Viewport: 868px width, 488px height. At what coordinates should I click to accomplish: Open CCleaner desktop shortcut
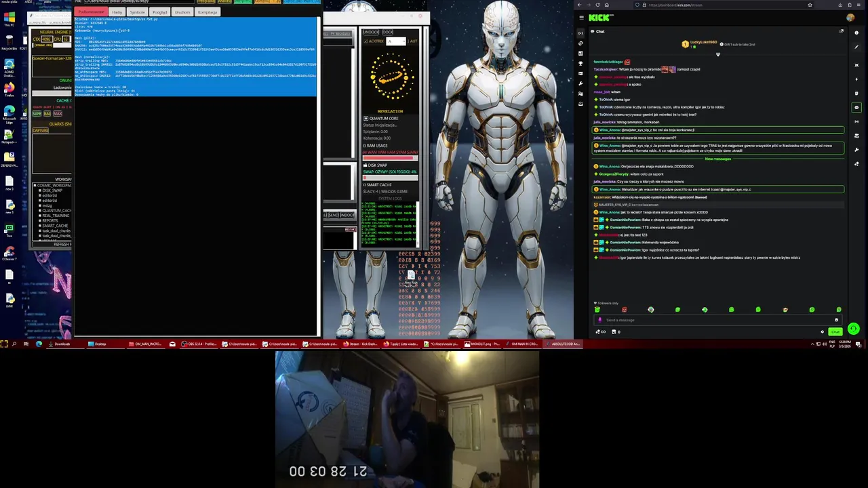pyautogui.click(x=9, y=252)
